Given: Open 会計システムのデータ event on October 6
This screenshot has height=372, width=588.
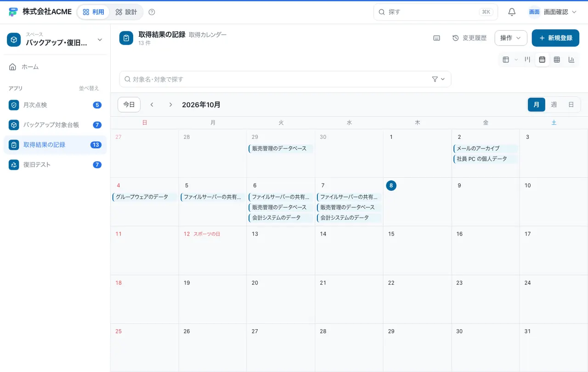Looking at the screenshot, I should [x=281, y=218].
